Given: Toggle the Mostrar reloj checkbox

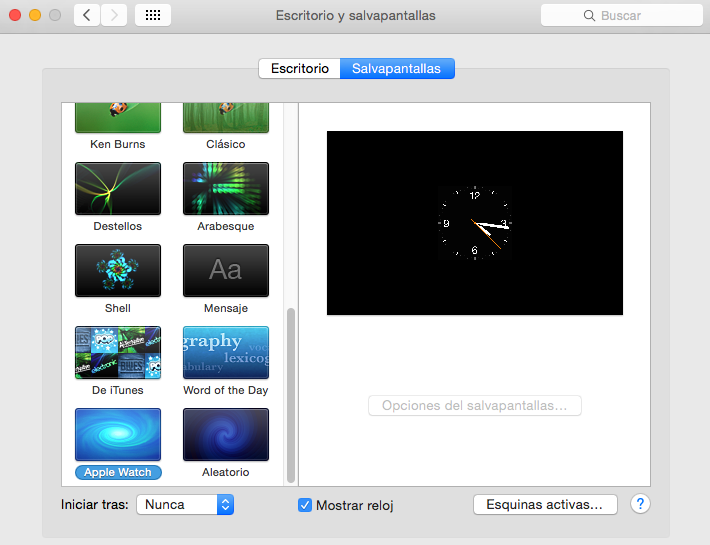Looking at the screenshot, I should click(x=305, y=505).
